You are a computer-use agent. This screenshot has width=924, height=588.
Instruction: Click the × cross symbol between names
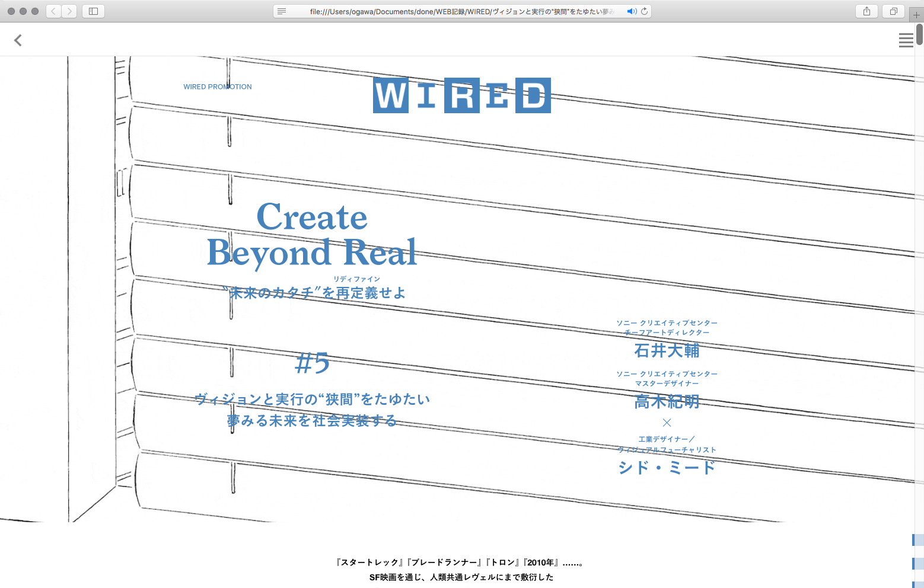coord(667,423)
